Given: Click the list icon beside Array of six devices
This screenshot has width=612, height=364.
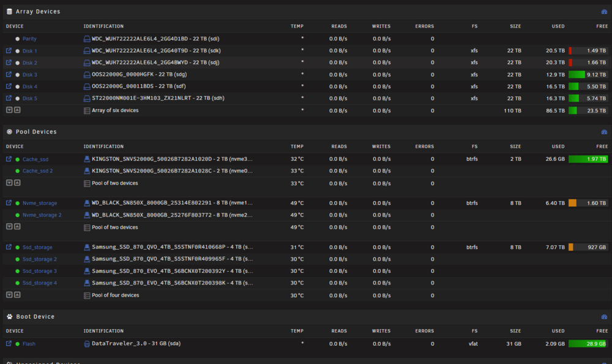Looking at the screenshot, I should (87, 111).
